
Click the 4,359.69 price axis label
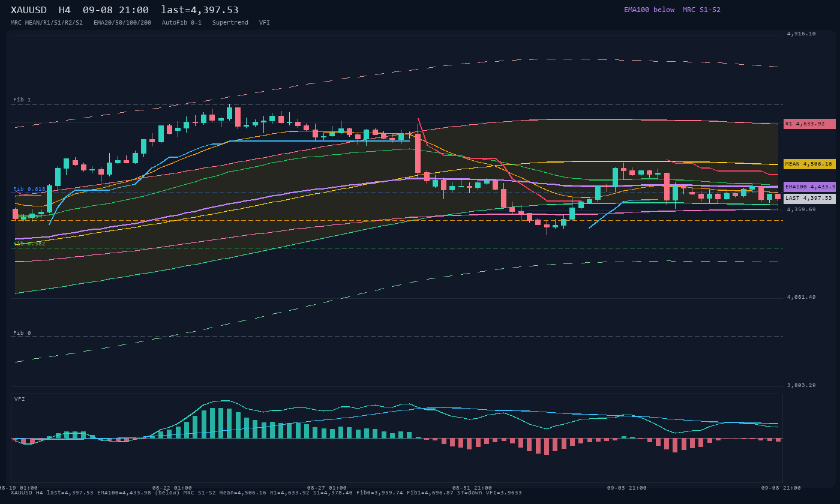[801, 209]
